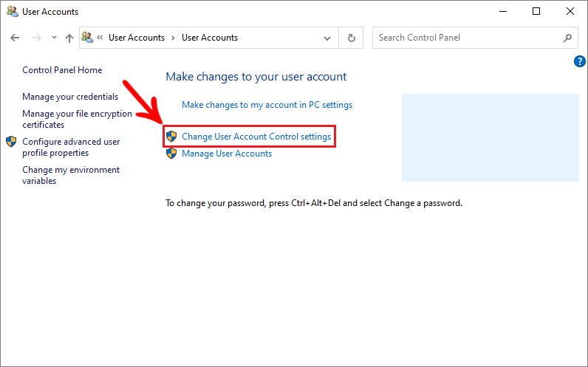The width and height of the screenshot is (588, 367).
Task: Open Manage your credentials
Action: pyautogui.click(x=70, y=97)
